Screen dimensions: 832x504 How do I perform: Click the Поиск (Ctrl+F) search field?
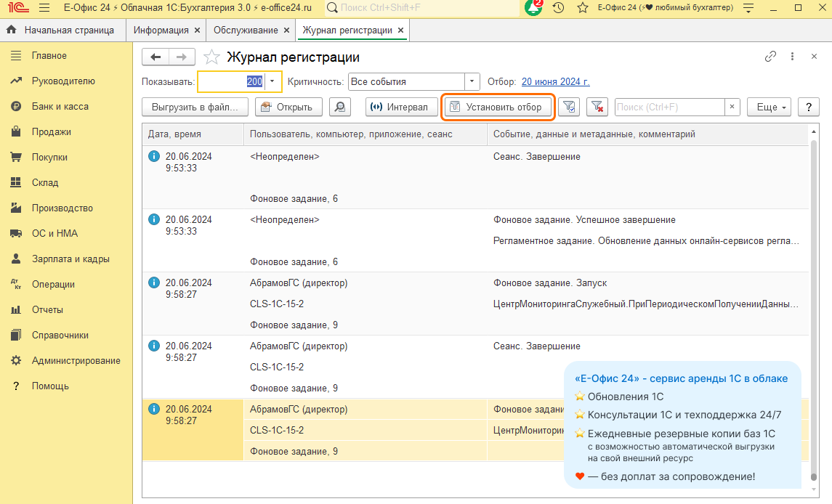(670, 107)
